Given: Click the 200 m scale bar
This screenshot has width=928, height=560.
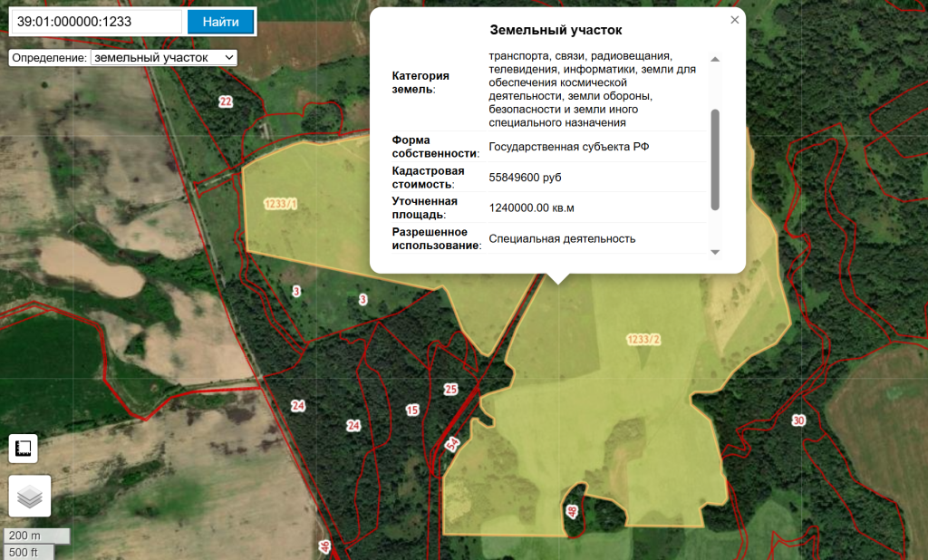Looking at the screenshot, I should click(x=36, y=536).
